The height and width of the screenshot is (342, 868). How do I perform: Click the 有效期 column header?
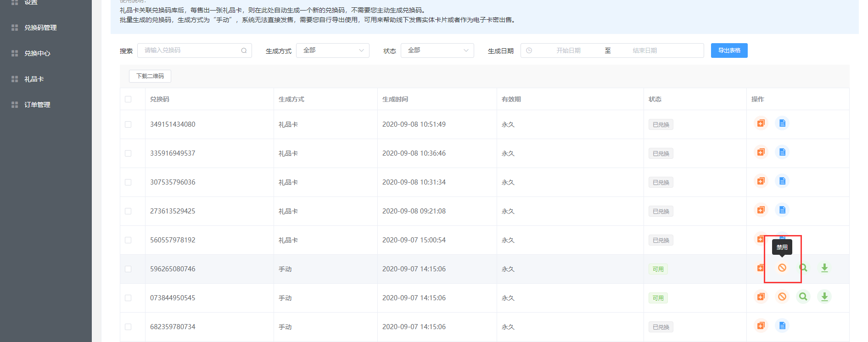[x=511, y=99]
